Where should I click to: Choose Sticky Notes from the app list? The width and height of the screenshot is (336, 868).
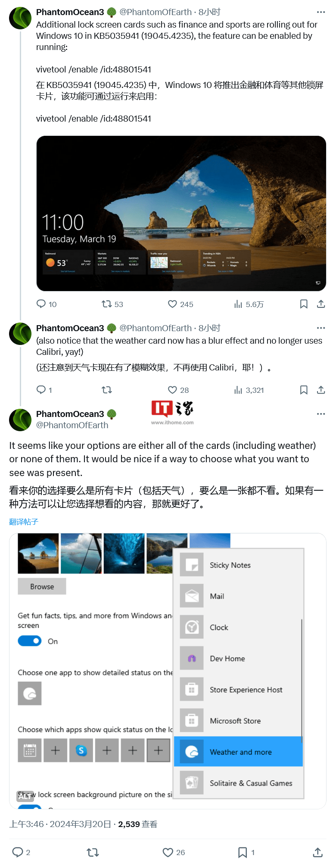(238, 565)
